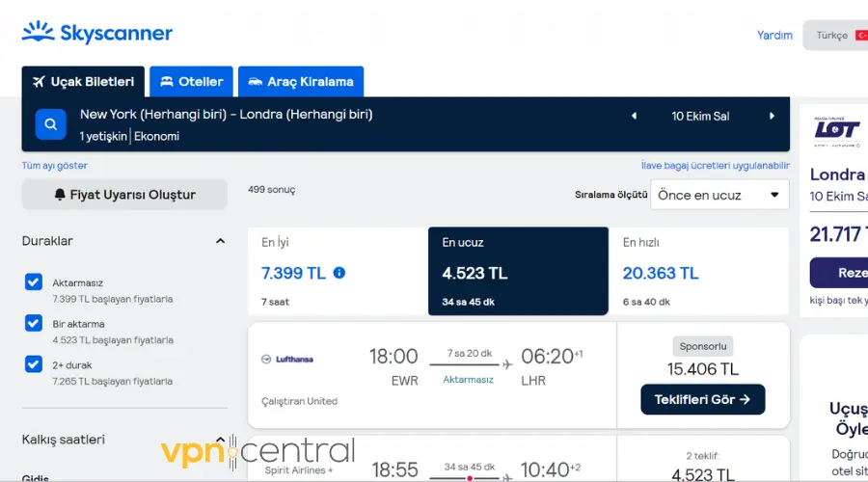Open the Önce en ucuz sort dropdown
Viewport: 868px width, 482px height.
coord(719,195)
